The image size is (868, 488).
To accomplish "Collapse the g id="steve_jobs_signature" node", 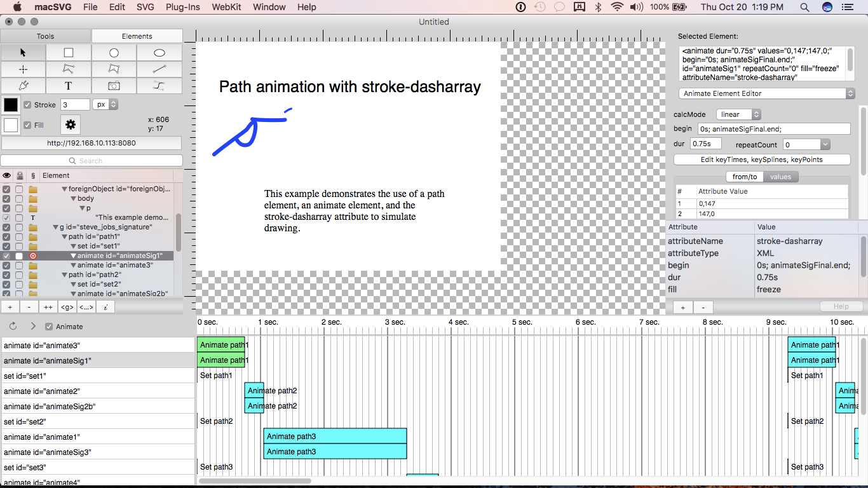I will [x=55, y=227].
